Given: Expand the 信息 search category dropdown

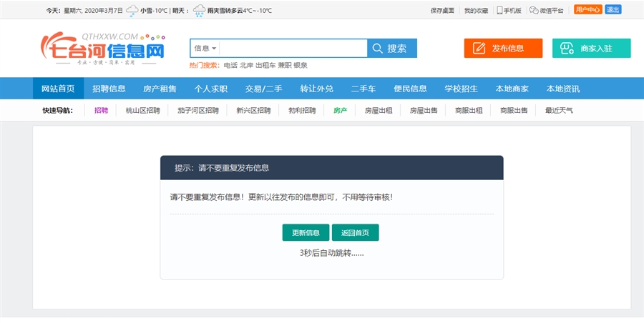Looking at the screenshot, I should click(x=205, y=49).
